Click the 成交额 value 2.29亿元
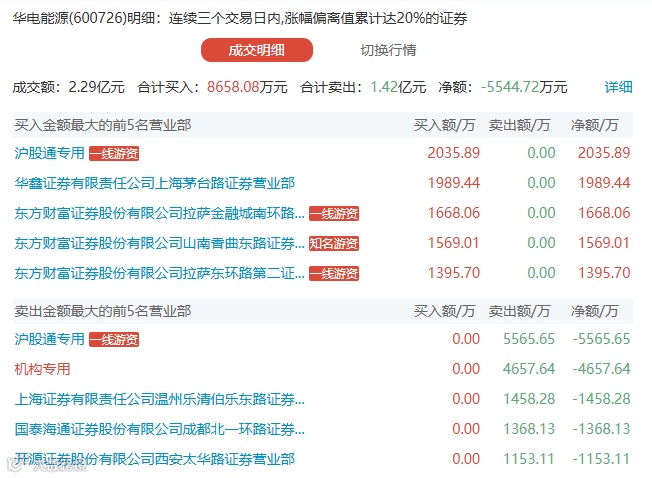The image size is (652, 478). (x=96, y=87)
